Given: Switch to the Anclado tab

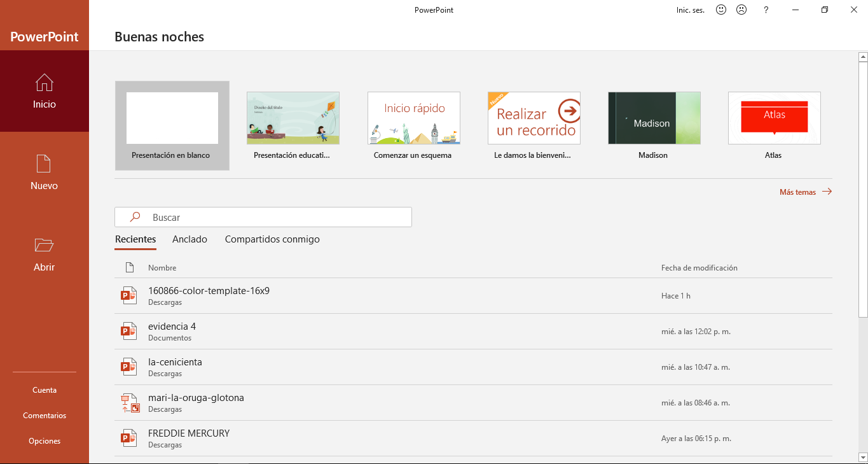Looking at the screenshot, I should coord(189,239).
